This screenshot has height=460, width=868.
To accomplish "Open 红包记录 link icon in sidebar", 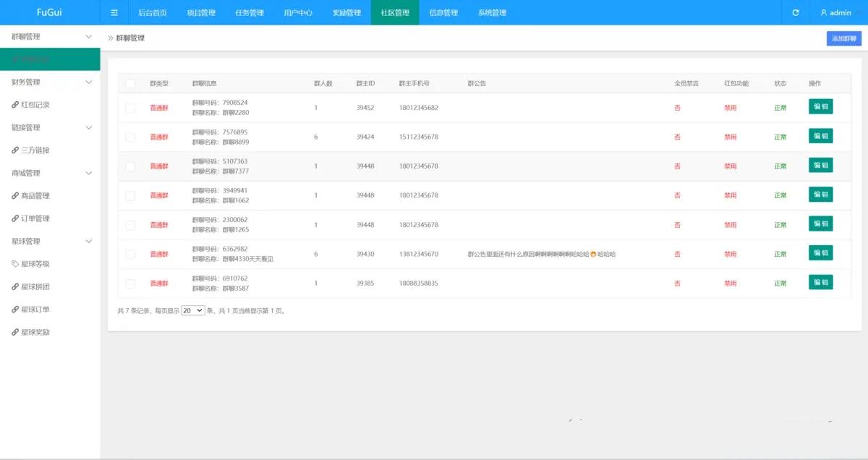I will tap(16, 105).
